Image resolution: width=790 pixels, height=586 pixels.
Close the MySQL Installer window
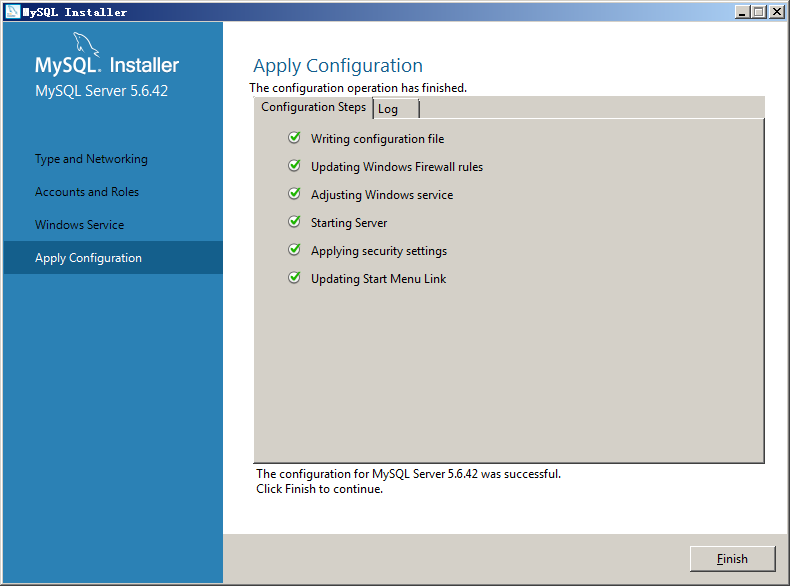[777, 12]
